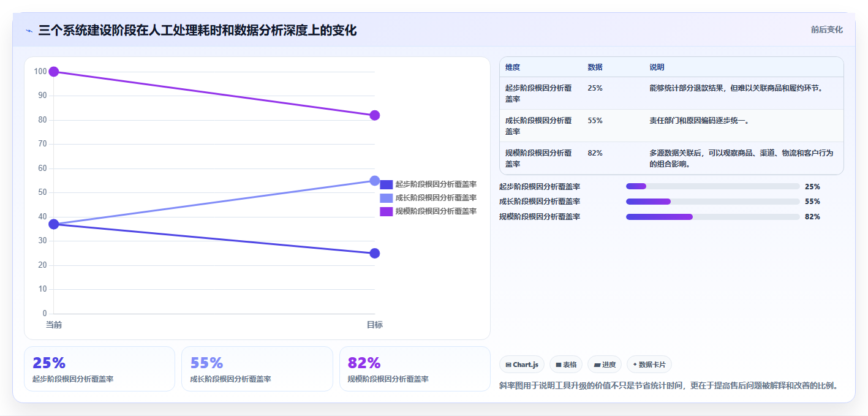Screen dimensions: 868x416
Task: Click the 25% progress bar for 起步阶段
Action: click(x=713, y=186)
